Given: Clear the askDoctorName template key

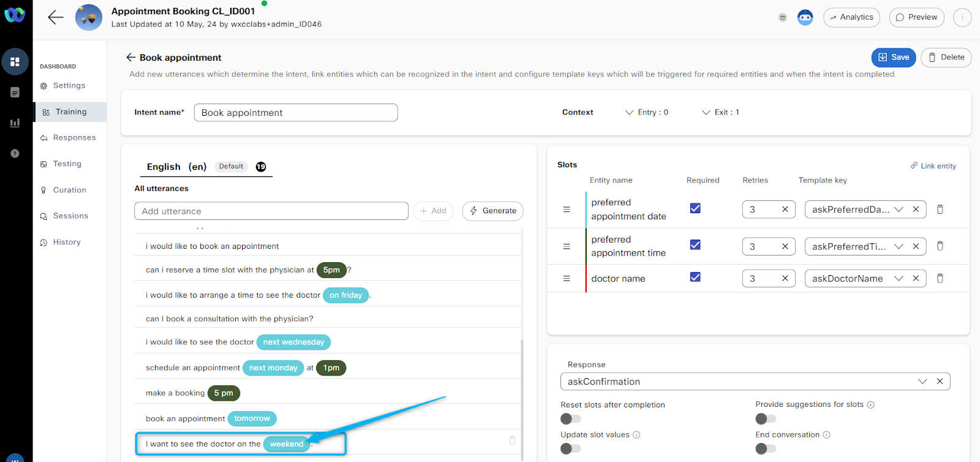Looking at the screenshot, I should (x=916, y=278).
